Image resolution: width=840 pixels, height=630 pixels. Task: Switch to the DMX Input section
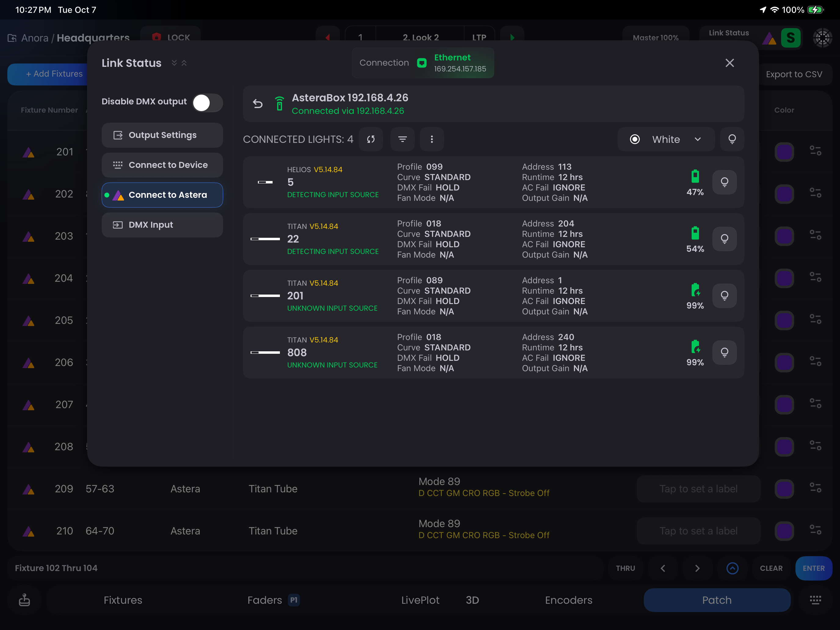[x=162, y=225]
